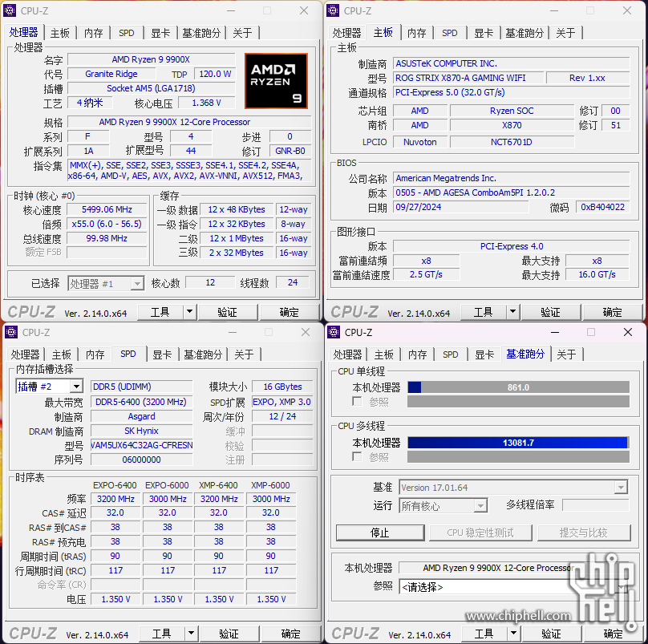This screenshot has width=648, height=644.
Task: Open the SPD tab in the mainboard window
Action: pyautogui.click(x=450, y=33)
